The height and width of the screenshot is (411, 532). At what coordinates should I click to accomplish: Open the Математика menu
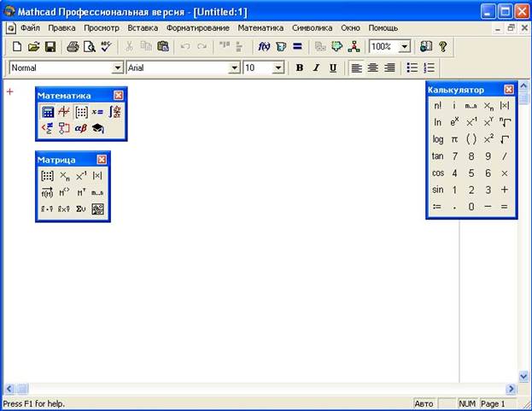point(260,28)
